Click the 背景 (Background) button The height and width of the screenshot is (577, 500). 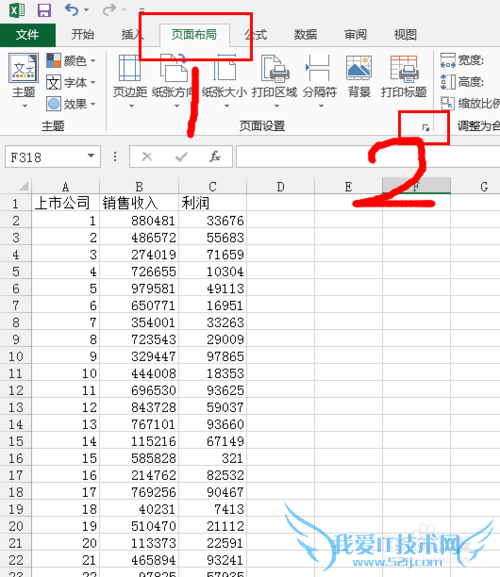pos(359,77)
